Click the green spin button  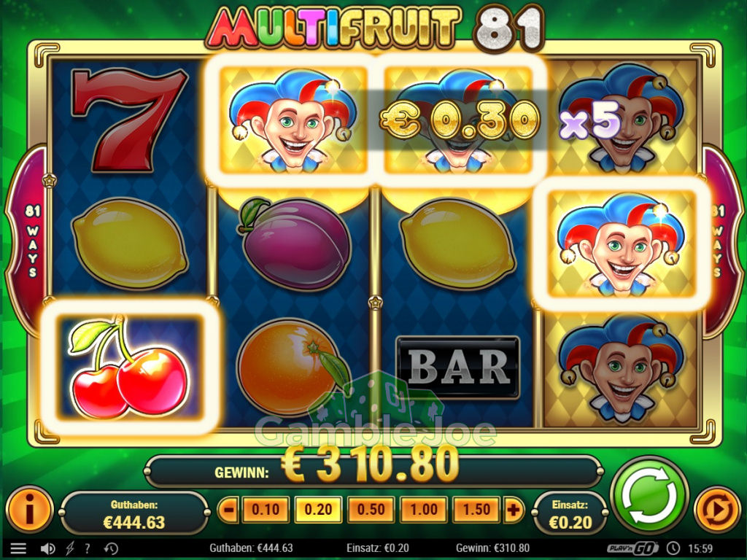[x=649, y=495]
